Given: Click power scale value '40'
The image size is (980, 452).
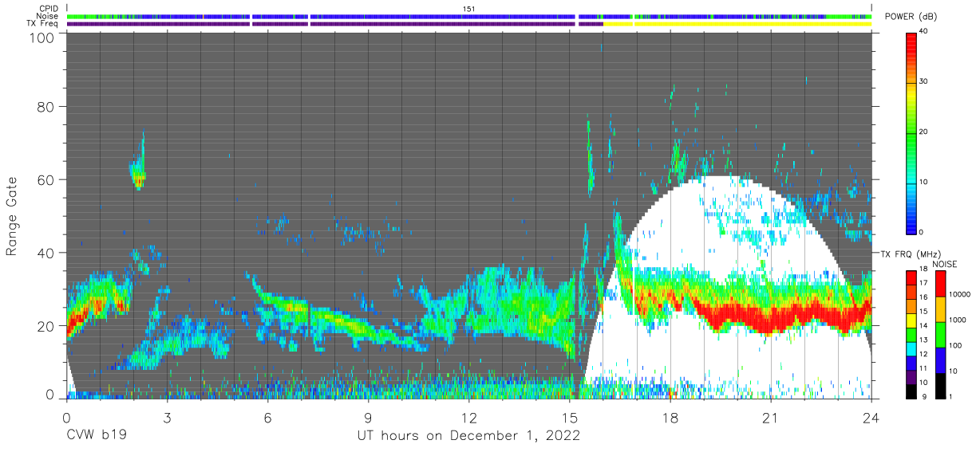Looking at the screenshot, I should coord(923,31).
